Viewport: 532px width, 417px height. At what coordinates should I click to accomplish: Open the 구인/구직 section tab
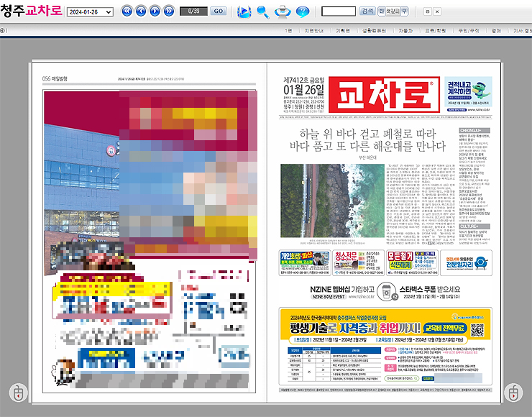pos(469,30)
